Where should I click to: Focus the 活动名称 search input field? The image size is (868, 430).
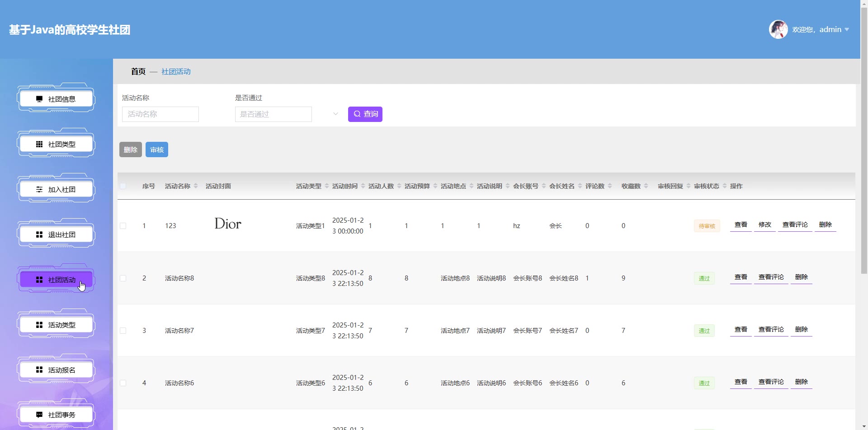coord(160,114)
